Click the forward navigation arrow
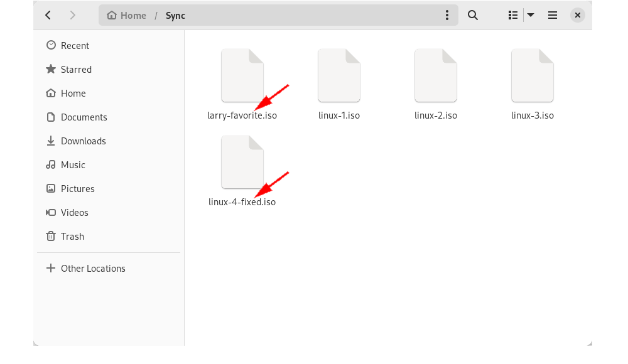628x364 pixels. click(x=73, y=15)
